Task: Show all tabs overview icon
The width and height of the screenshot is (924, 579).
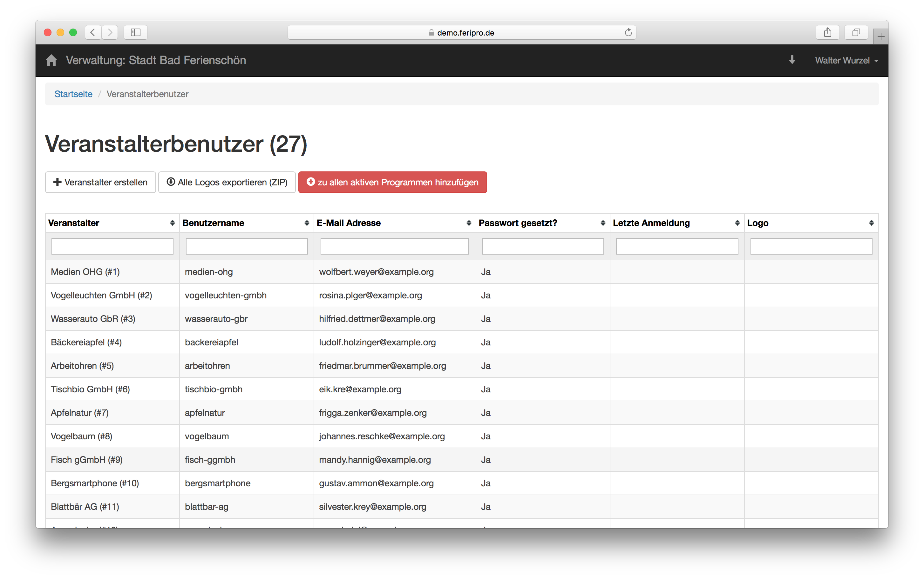Action: pos(856,33)
